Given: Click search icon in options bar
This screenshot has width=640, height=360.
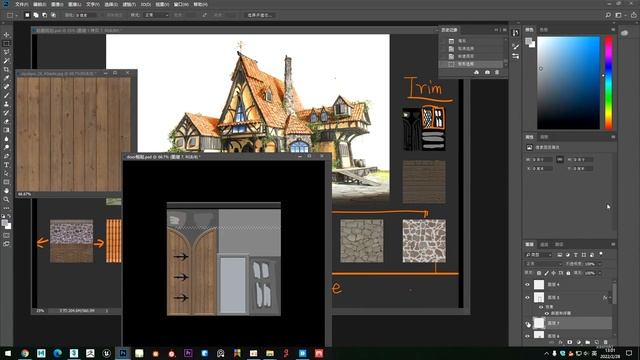Looking at the screenshot, I should [x=608, y=15].
